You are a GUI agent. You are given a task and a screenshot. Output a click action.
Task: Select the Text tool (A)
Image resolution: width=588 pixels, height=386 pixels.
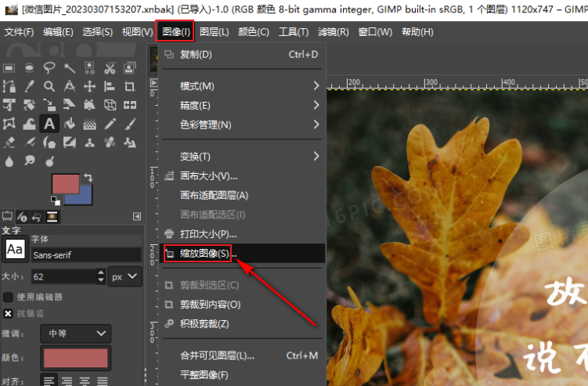click(49, 124)
